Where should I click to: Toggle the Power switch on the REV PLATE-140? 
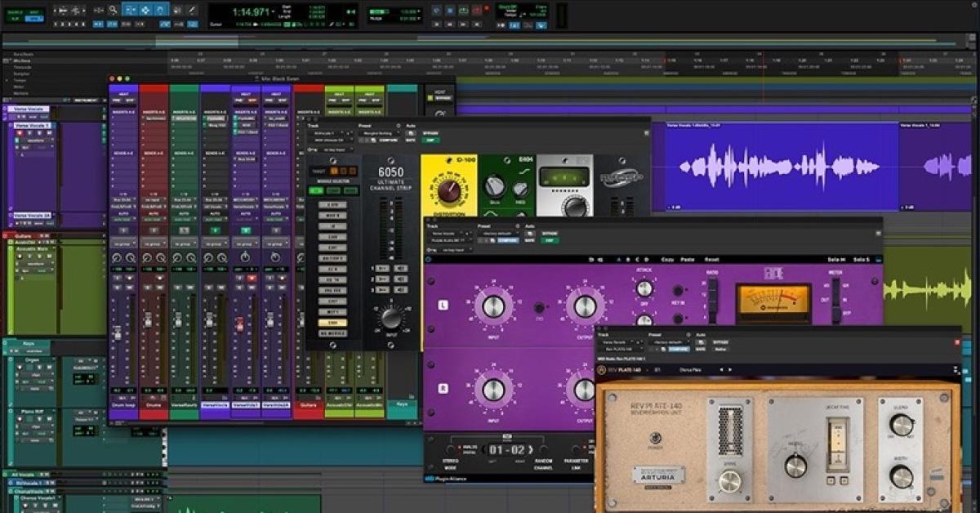tap(656, 439)
